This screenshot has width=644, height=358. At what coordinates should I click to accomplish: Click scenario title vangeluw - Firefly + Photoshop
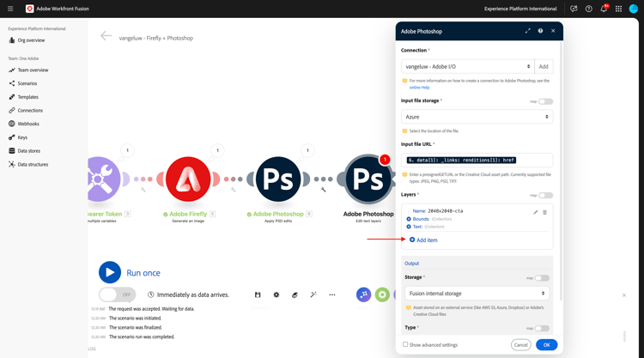[156, 38]
